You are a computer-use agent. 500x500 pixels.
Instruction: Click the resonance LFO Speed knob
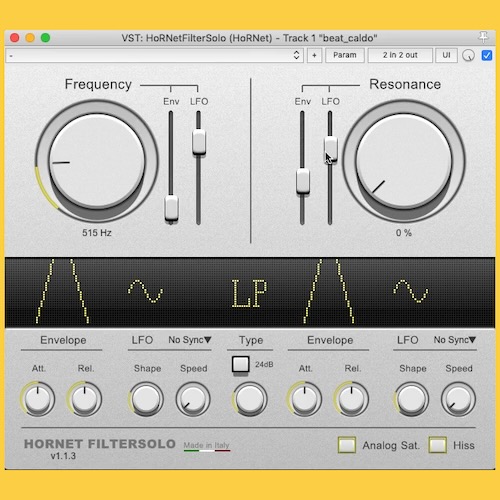click(x=459, y=399)
